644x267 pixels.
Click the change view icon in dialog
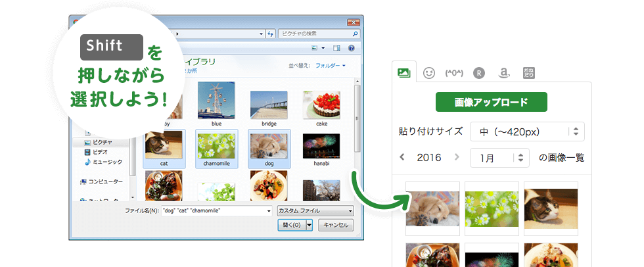tap(315, 48)
